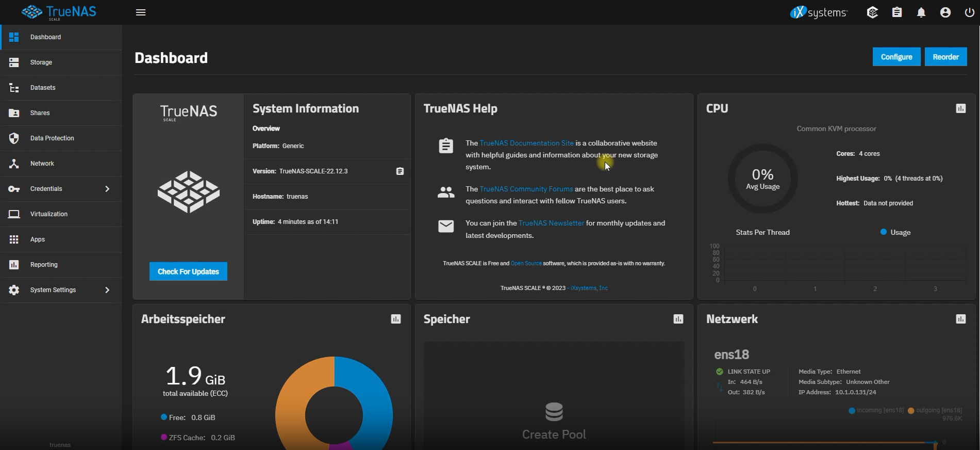Click the ens18 interface name
This screenshot has width=980, height=450.
click(x=732, y=355)
